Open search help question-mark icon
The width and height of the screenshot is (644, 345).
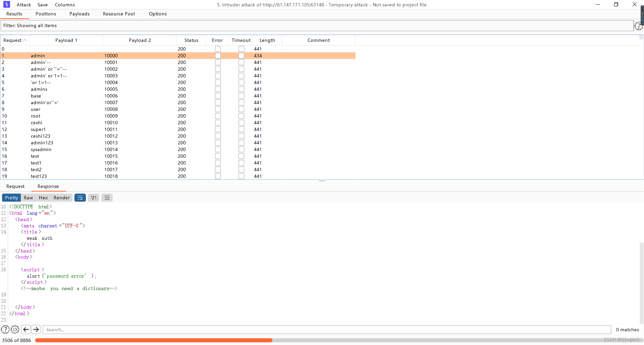(x=5, y=330)
